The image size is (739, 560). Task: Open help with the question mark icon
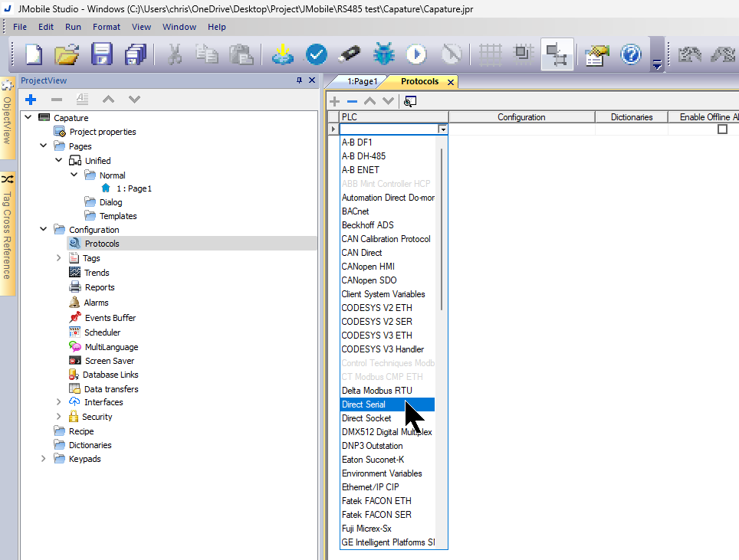point(631,54)
